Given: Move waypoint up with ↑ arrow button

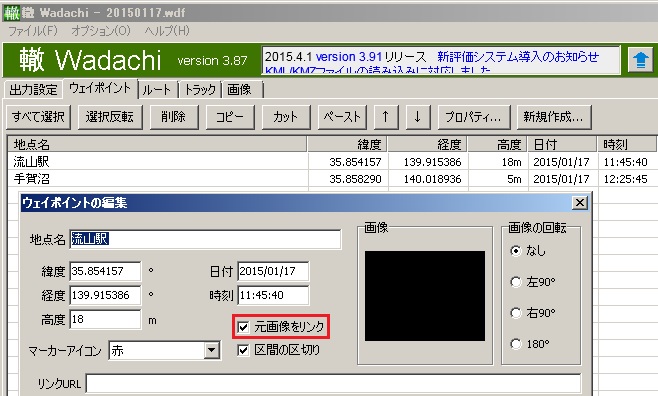Looking at the screenshot, I should (385, 117).
